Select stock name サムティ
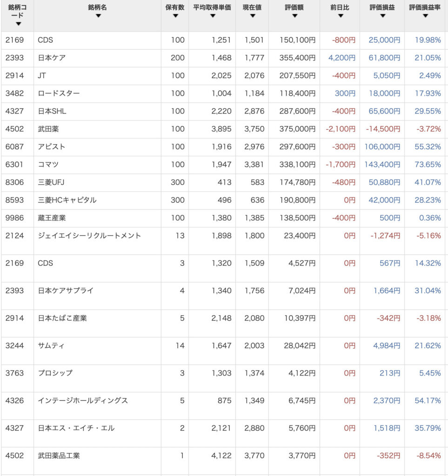448x476 pixels. tap(51, 345)
